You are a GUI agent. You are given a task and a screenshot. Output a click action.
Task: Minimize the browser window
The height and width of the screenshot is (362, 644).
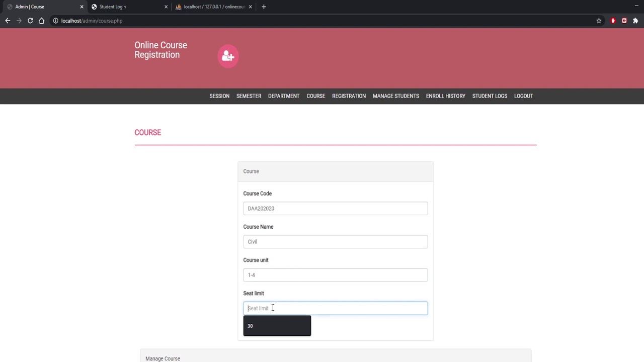point(636,6)
